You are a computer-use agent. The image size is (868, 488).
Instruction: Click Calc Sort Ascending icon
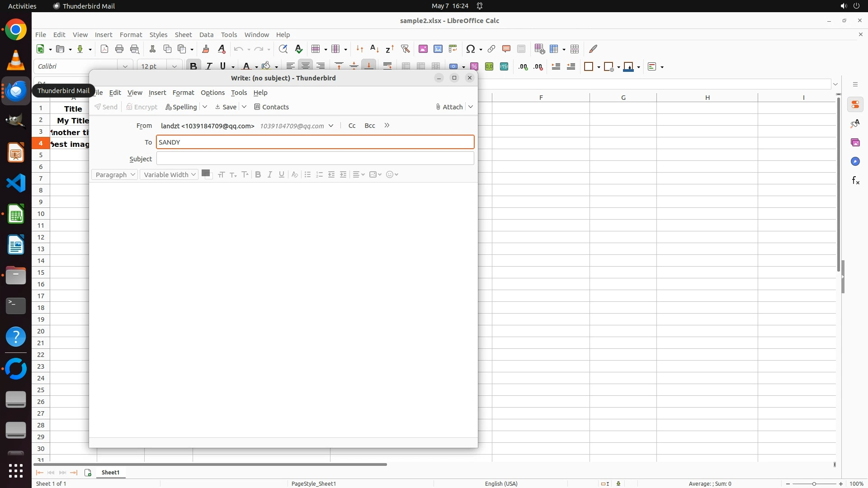(374, 49)
